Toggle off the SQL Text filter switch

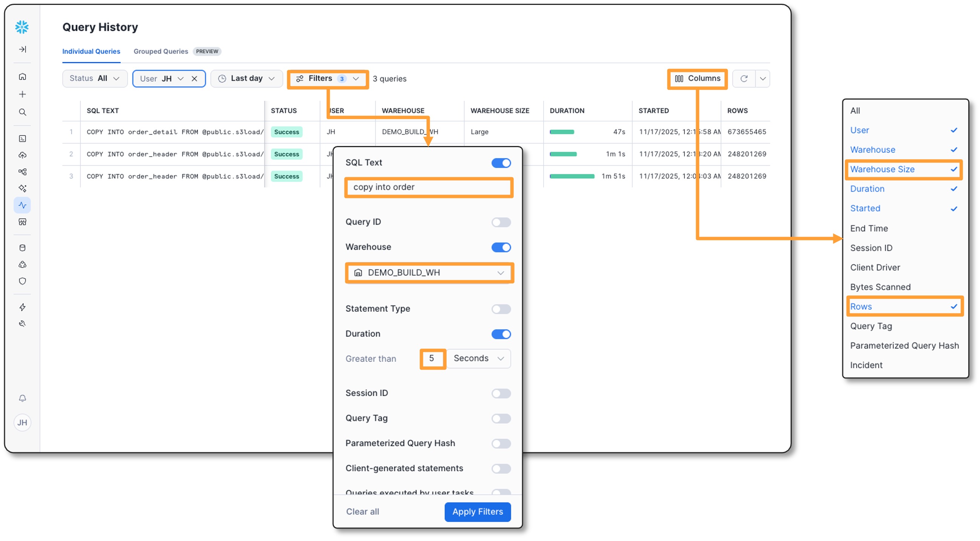click(501, 163)
